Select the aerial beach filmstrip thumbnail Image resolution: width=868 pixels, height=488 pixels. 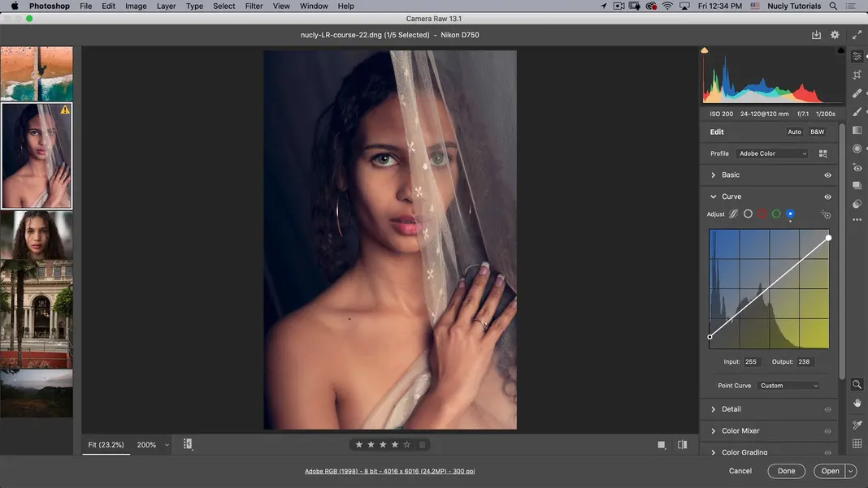[x=37, y=74]
